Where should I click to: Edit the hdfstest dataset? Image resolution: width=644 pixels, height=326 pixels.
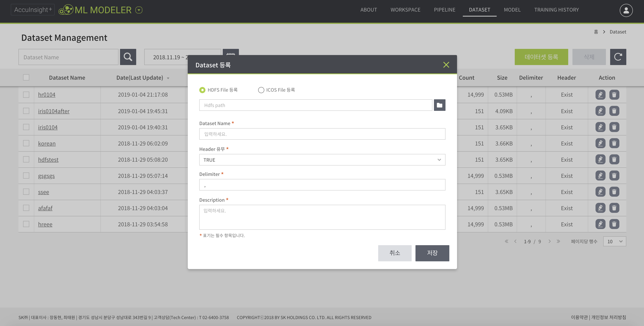tap(600, 159)
